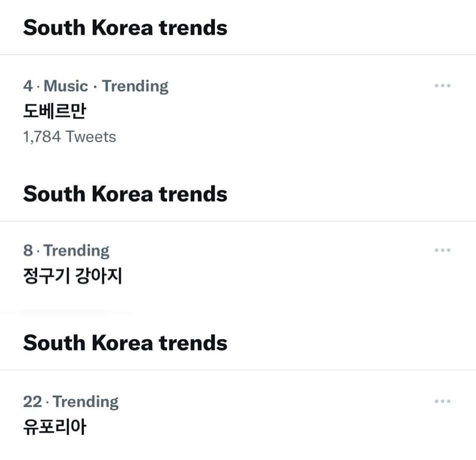Open the 유포리아 trending topic
This screenshot has height=460, width=476.
54,427
